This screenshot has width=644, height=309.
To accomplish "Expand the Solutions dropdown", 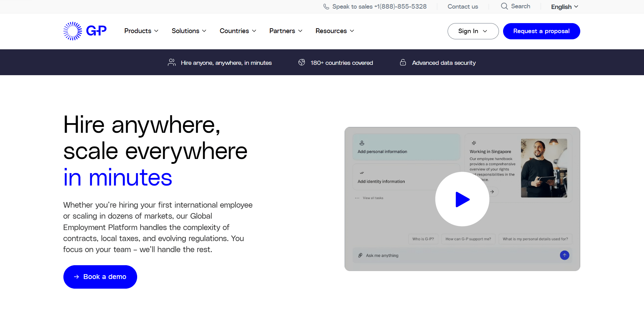I will pyautogui.click(x=189, y=31).
